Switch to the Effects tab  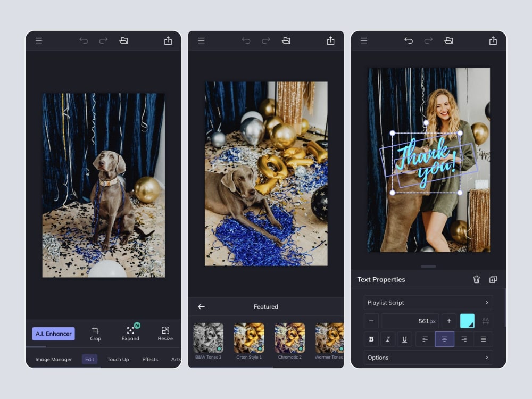point(150,359)
